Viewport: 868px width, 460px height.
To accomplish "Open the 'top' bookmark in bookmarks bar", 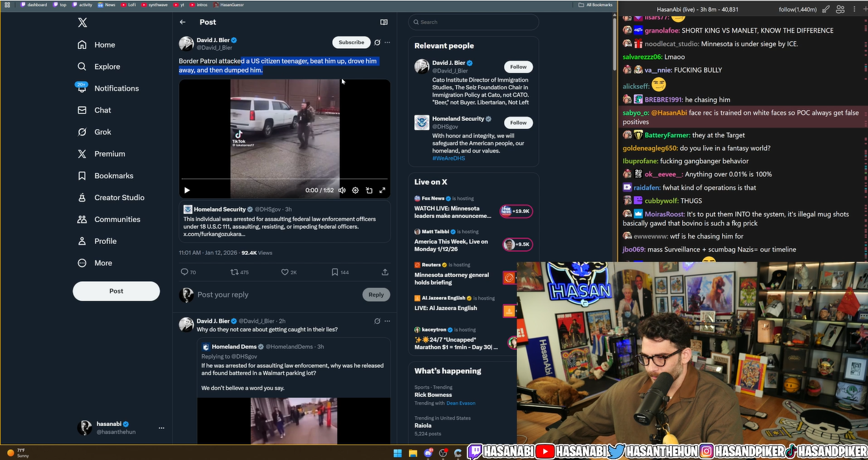I will [60, 4].
